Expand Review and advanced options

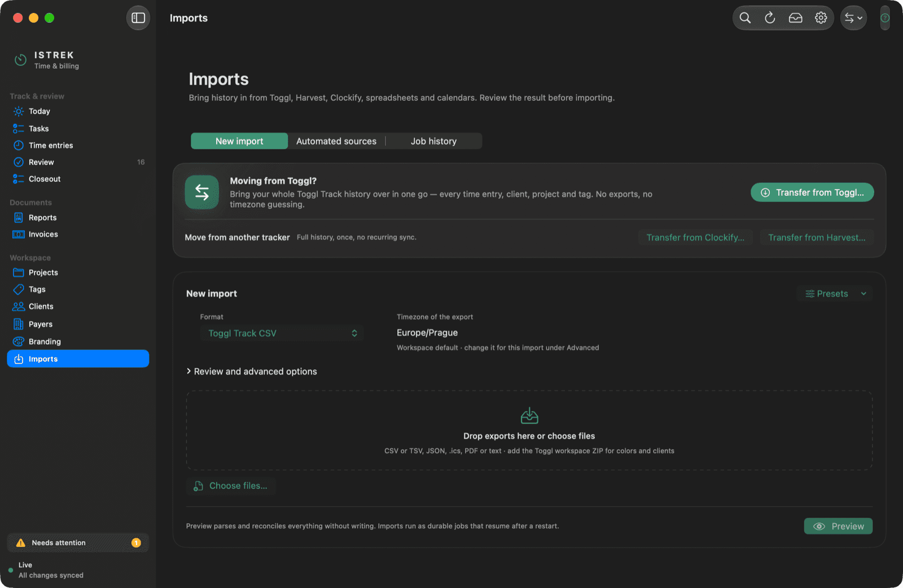tap(252, 371)
